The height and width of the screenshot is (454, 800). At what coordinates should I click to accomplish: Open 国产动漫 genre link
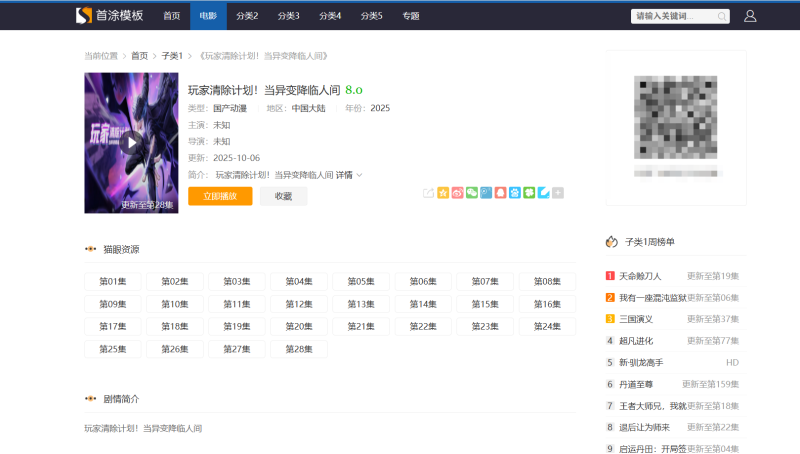[230, 108]
